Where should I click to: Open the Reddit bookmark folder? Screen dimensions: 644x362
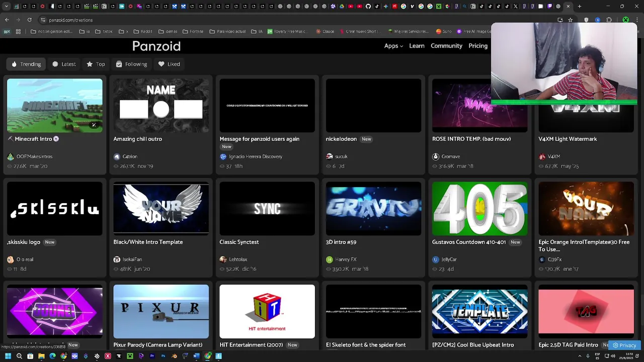click(x=143, y=31)
